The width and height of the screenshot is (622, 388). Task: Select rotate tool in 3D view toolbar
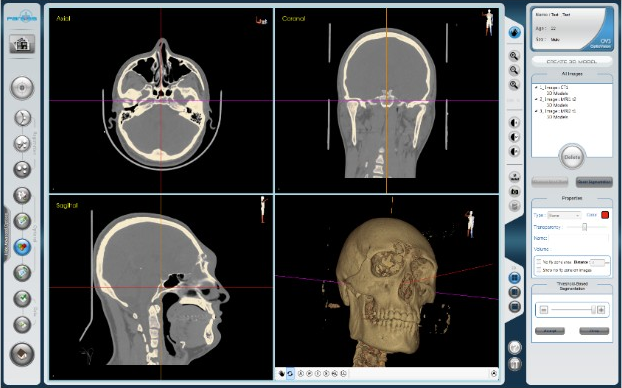[x=290, y=373]
